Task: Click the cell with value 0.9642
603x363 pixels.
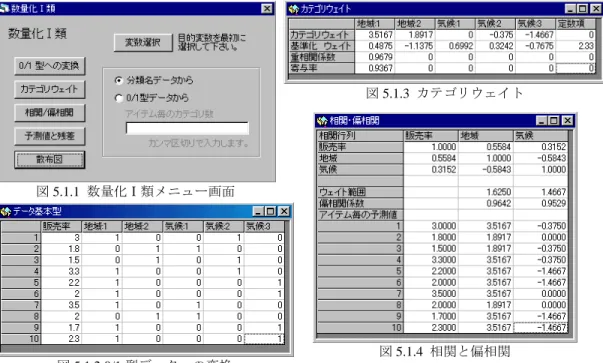Action: 486,203
